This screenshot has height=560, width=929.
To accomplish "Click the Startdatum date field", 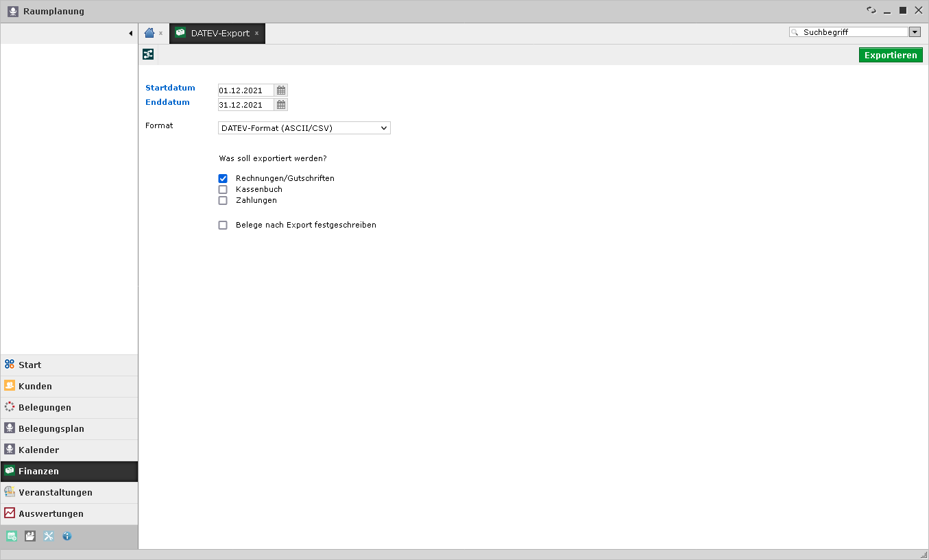I will coord(246,90).
